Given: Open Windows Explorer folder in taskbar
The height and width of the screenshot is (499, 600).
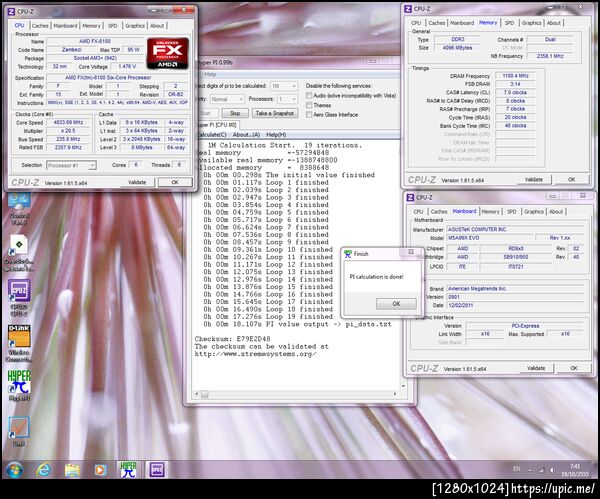Looking at the screenshot, I should (72, 470).
